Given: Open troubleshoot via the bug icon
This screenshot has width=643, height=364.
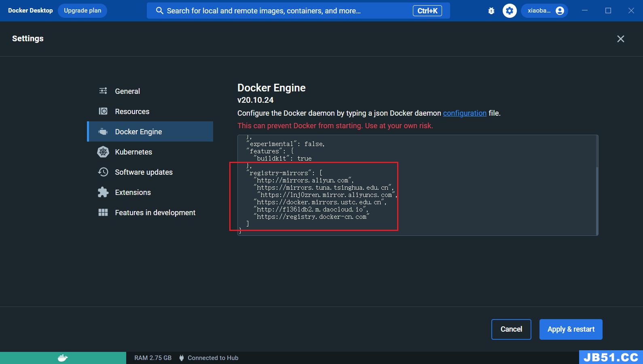Looking at the screenshot, I should click(x=491, y=11).
